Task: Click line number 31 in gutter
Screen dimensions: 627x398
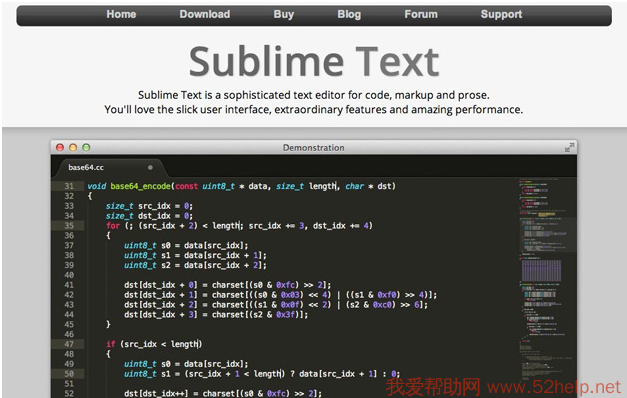Action: (69, 186)
